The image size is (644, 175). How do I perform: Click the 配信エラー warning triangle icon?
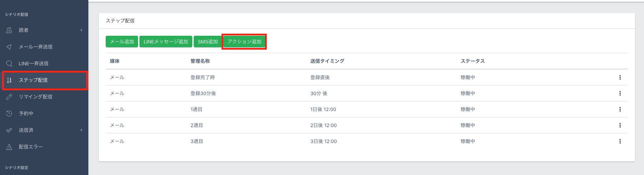click(9, 147)
